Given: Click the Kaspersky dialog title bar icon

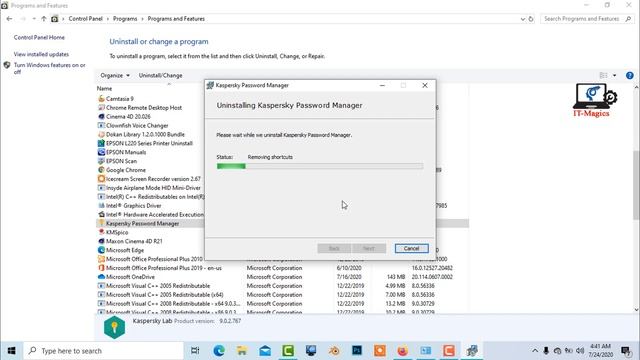Looking at the screenshot, I should [x=210, y=85].
